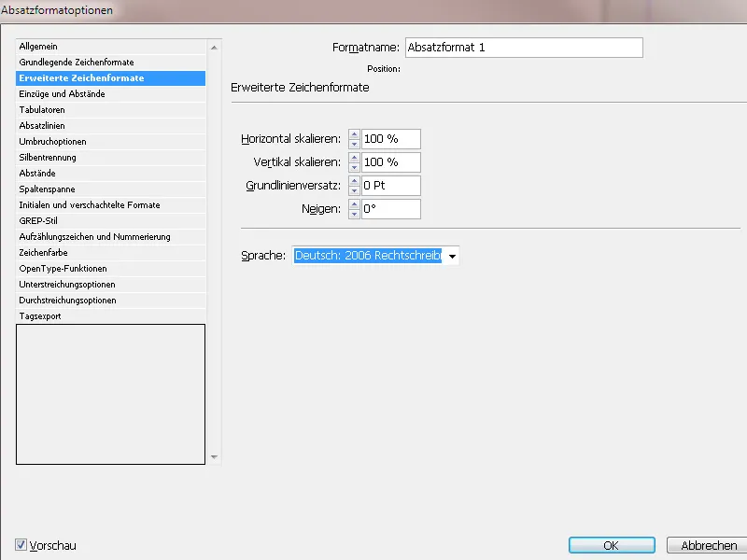Toggle the Vorschau checkbox
Viewport: 747px width, 560px height.
tap(21, 545)
